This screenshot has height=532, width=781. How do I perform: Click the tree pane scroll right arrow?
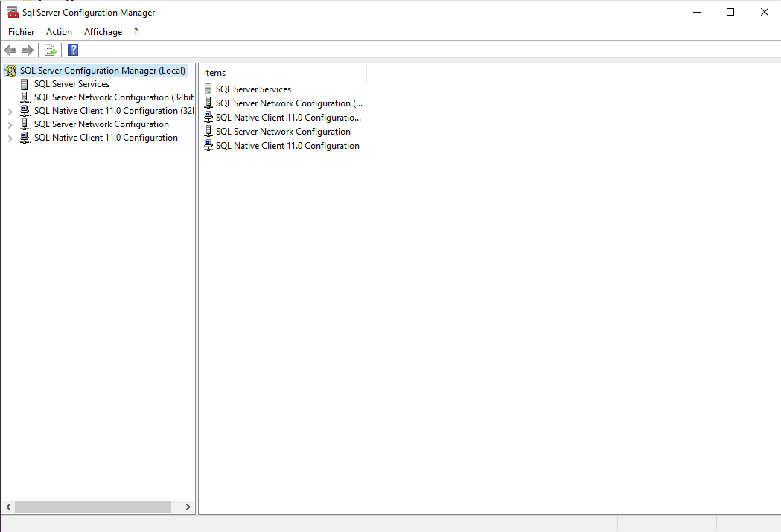(188, 507)
